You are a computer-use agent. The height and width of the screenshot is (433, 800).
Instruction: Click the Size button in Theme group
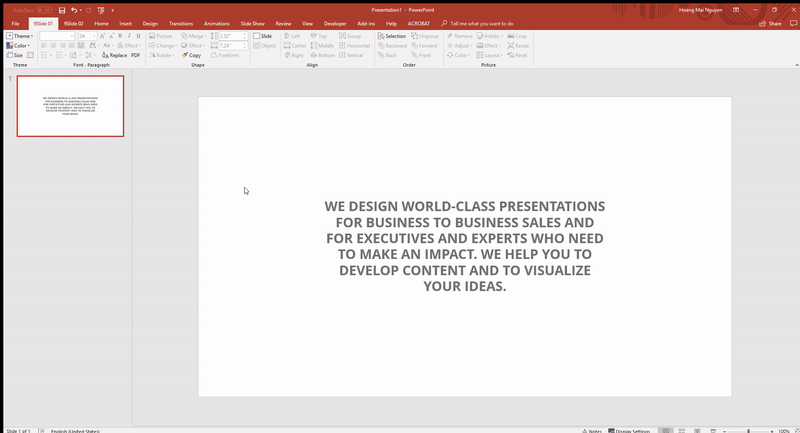tap(15, 55)
